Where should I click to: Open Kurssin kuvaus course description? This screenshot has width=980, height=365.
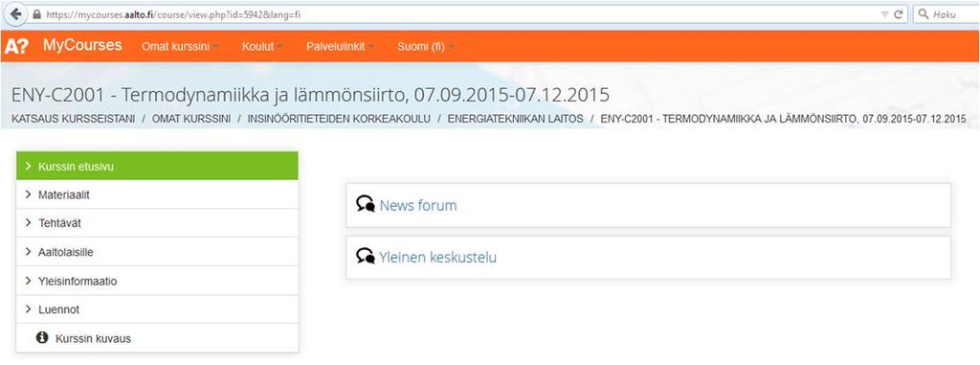click(x=157, y=338)
